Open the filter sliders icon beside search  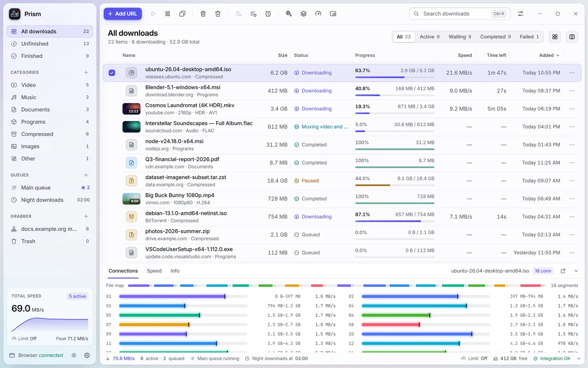[521, 14]
